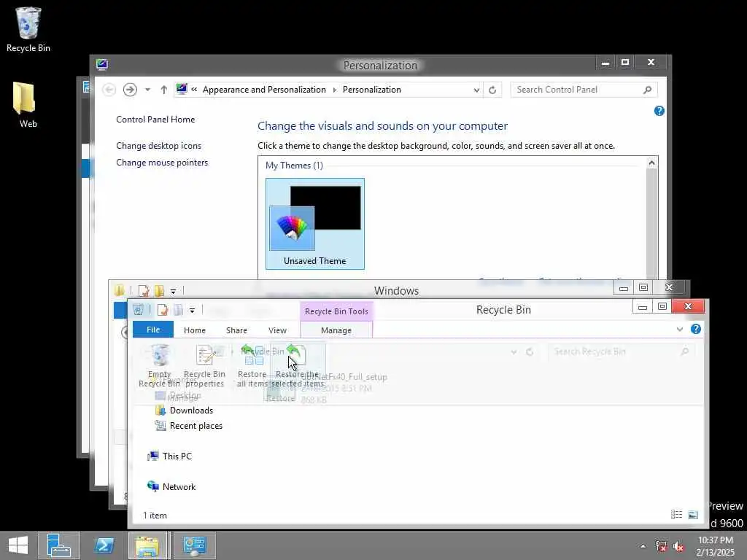Viewport: 747px width, 560px height.
Task: Click the taskbar clock and date
Action: [x=715, y=546]
